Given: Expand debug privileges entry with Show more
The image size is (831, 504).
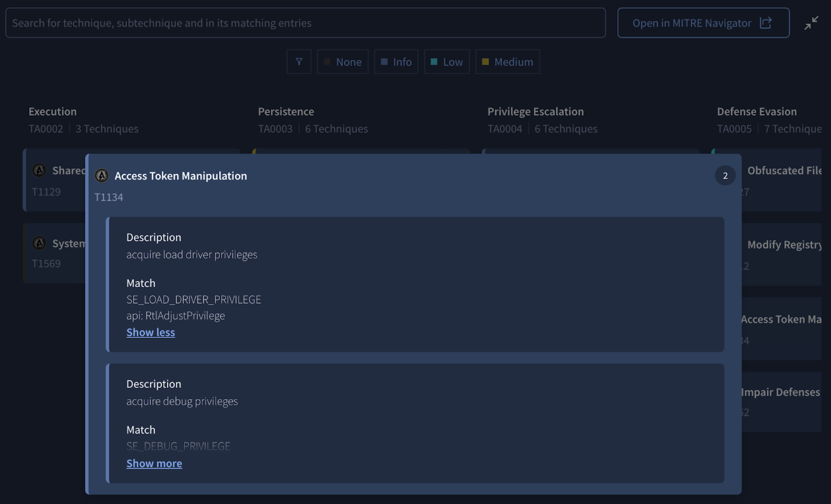Looking at the screenshot, I should point(154,463).
